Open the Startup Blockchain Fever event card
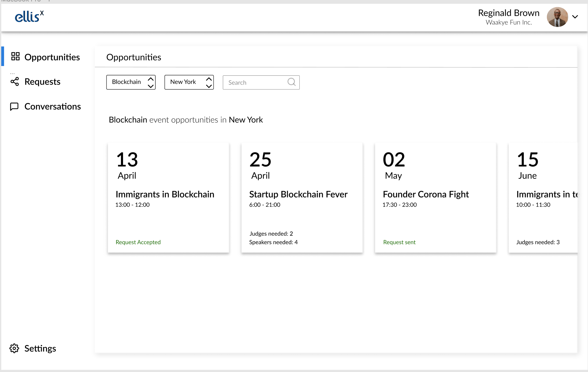The height and width of the screenshot is (372, 588). [x=302, y=197]
